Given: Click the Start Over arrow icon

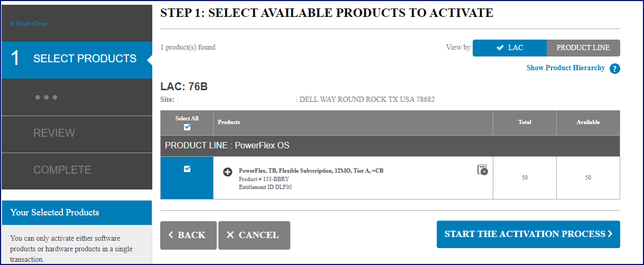Looking at the screenshot, I should click(12, 24).
